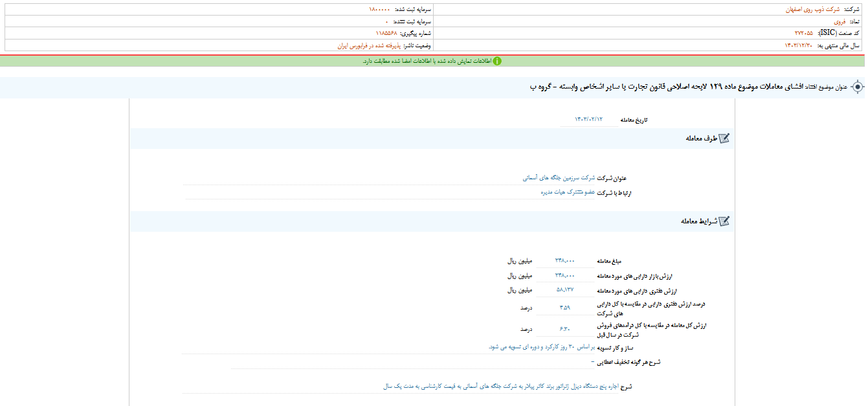The image size is (868, 406).
Task: Click the edit icon next to شرایط معامله
Action: click(724, 221)
